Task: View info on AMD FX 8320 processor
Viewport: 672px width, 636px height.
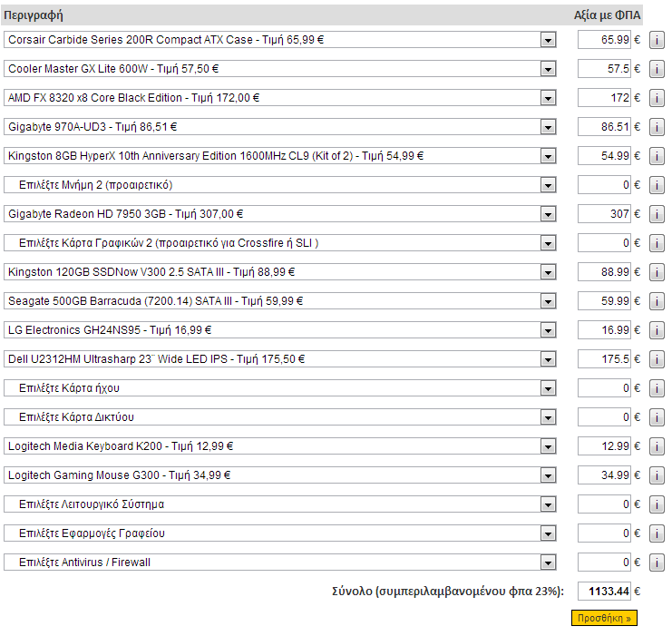Action: point(657,98)
